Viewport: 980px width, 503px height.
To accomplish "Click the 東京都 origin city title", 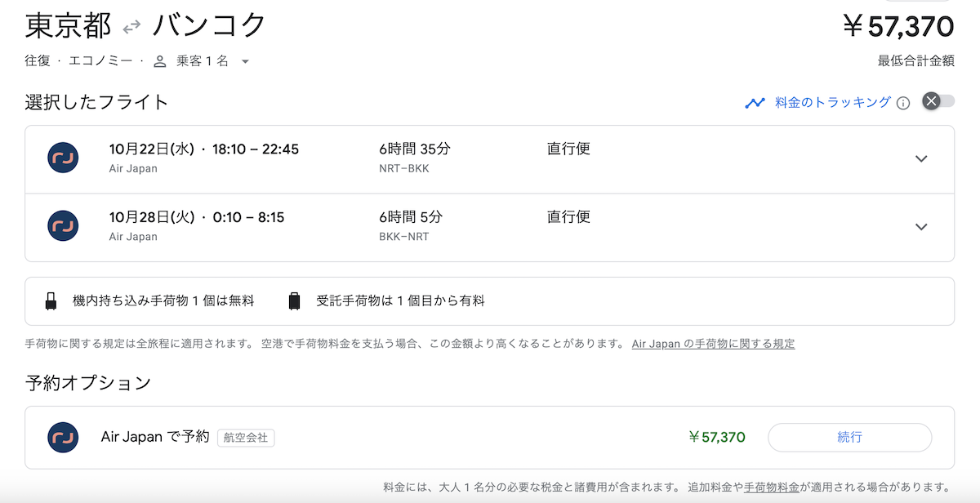I will click(x=68, y=26).
